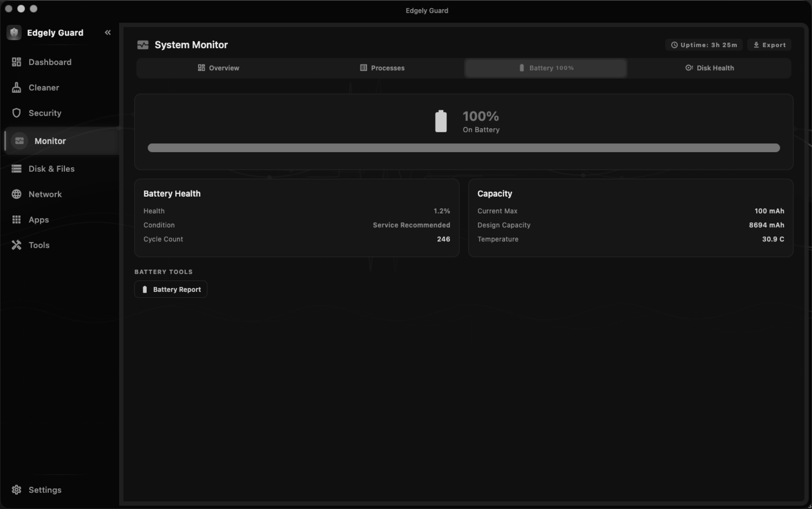This screenshot has height=509, width=812.
Task: Click the System Monitor page title
Action: coord(191,45)
